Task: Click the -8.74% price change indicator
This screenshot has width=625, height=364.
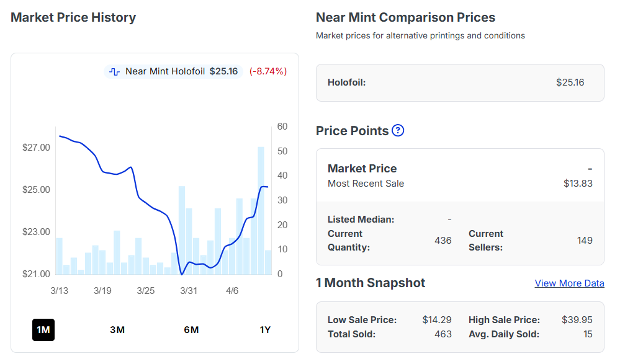Action: click(268, 71)
